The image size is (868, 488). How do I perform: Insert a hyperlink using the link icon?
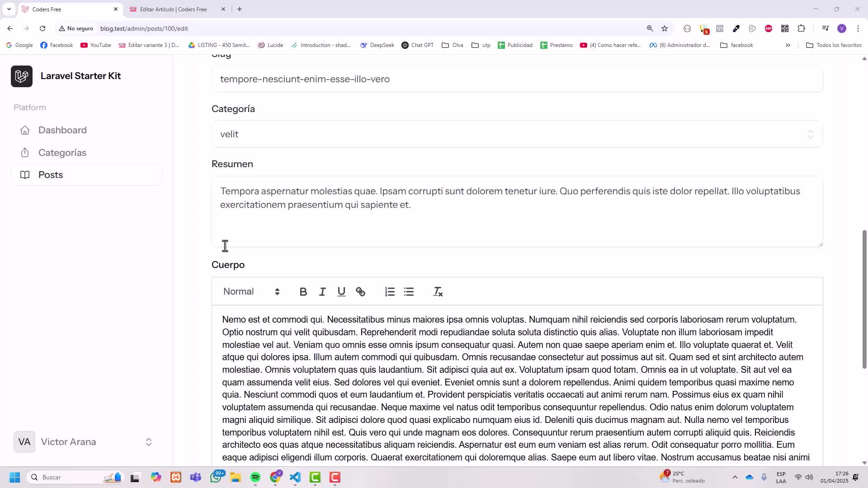(x=360, y=292)
